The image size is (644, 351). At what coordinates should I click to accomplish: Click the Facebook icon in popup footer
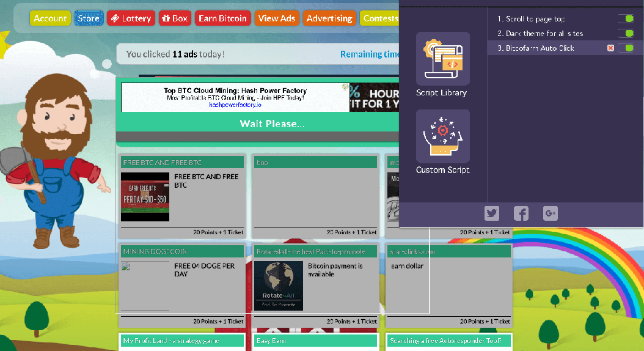coord(521,213)
